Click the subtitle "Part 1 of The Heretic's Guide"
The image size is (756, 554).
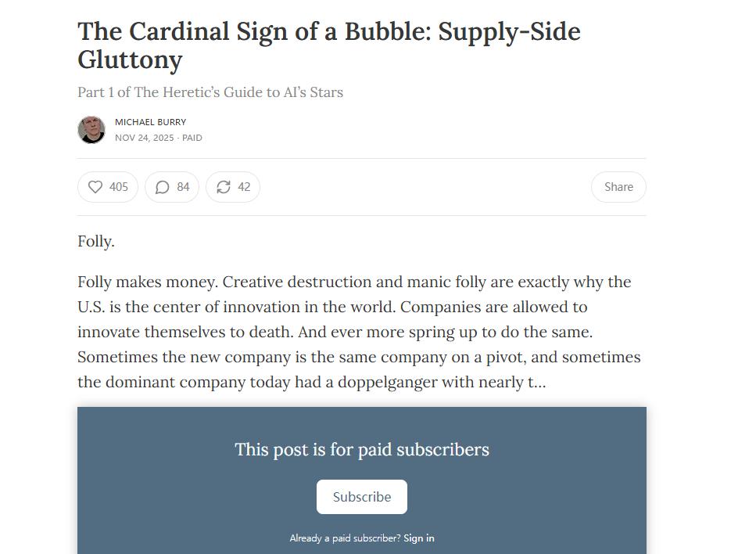[210, 92]
